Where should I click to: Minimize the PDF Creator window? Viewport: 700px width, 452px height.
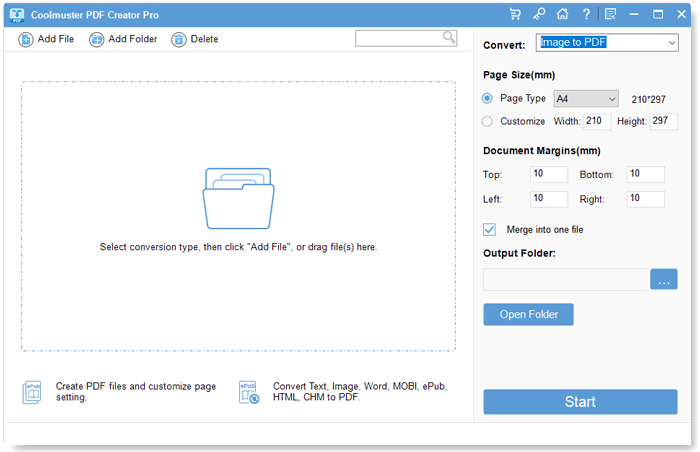click(634, 14)
